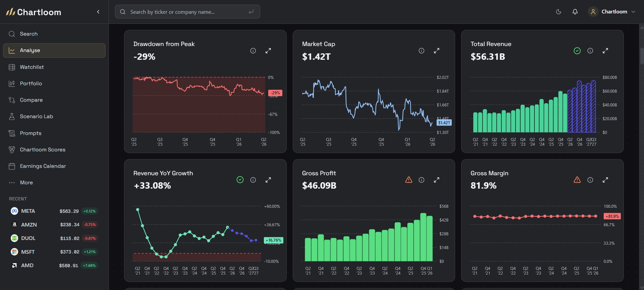Click the Chartloom logo
This screenshot has height=290, width=644.
click(34, 12)
